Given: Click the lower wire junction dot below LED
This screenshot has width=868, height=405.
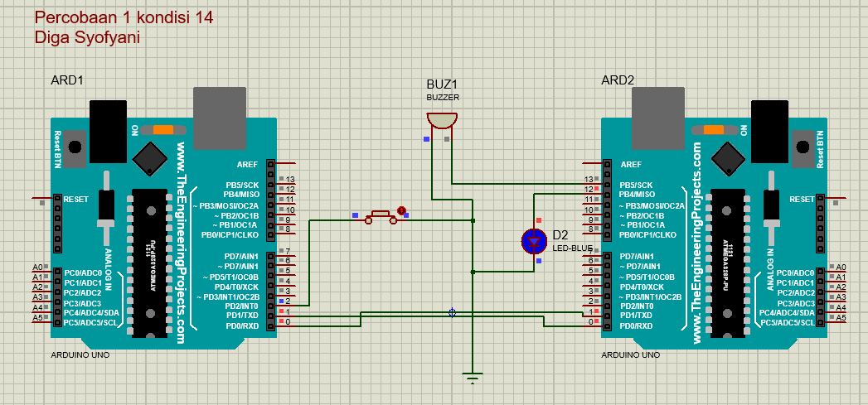Looking at the screenshot, I should tap(473, 272).
